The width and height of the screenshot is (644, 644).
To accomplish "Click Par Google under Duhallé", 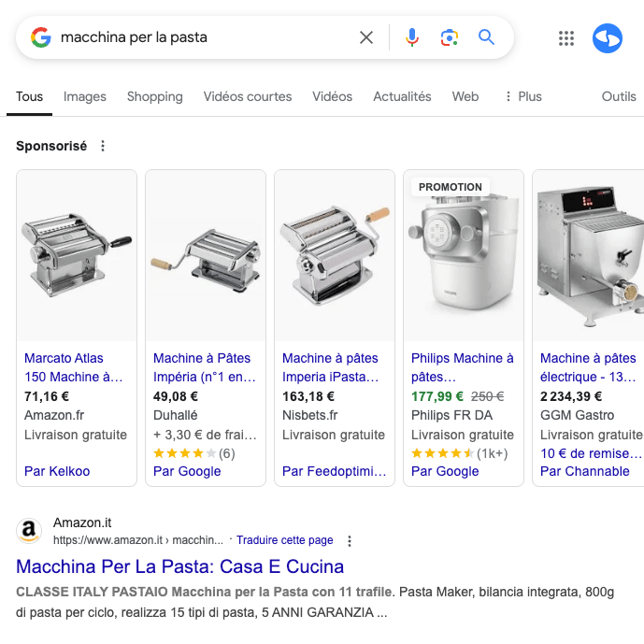I will pyautogui.click(x=187, y=471).
